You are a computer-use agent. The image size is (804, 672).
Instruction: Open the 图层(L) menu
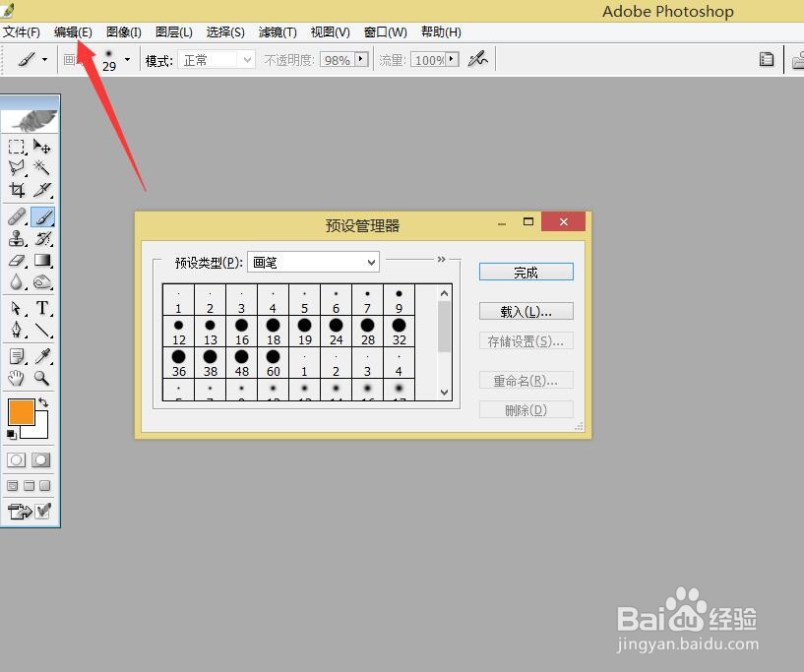click(x=174, y=32)
